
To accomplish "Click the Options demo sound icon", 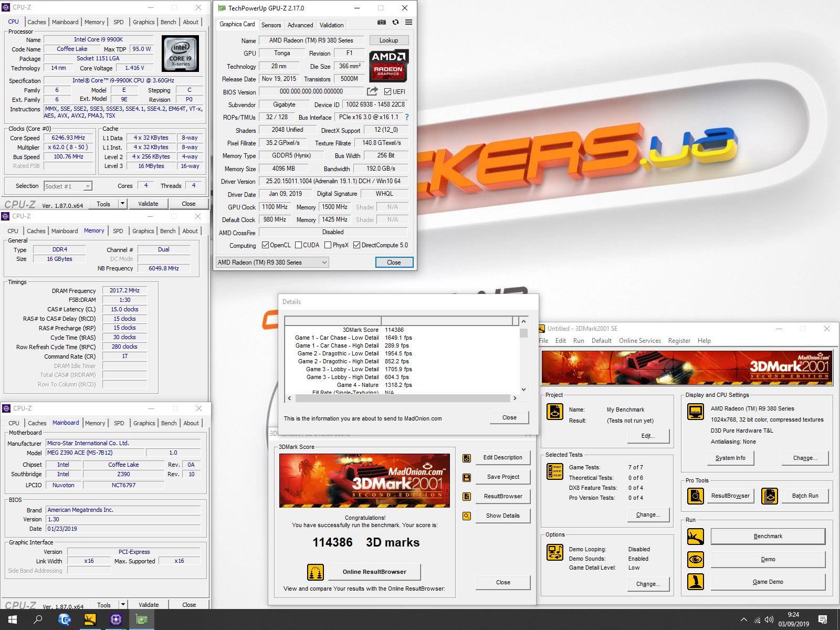I will click(x=555, y=552).
